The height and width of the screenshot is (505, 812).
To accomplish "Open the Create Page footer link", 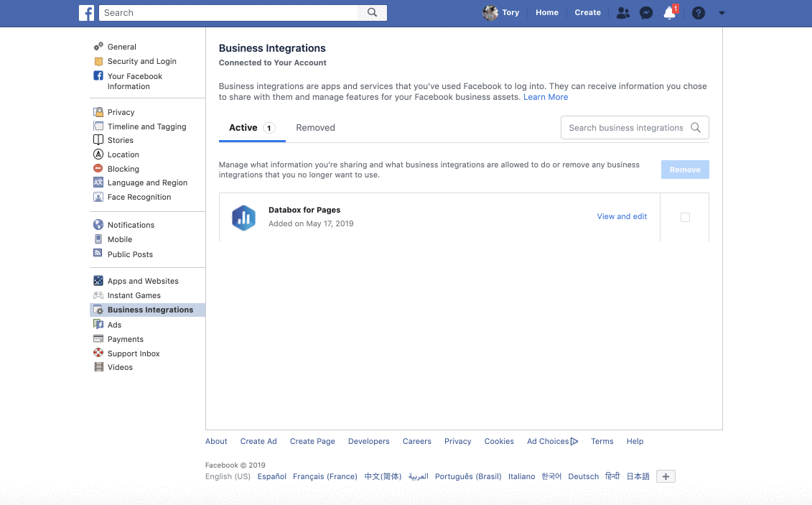I will point(312,441).
